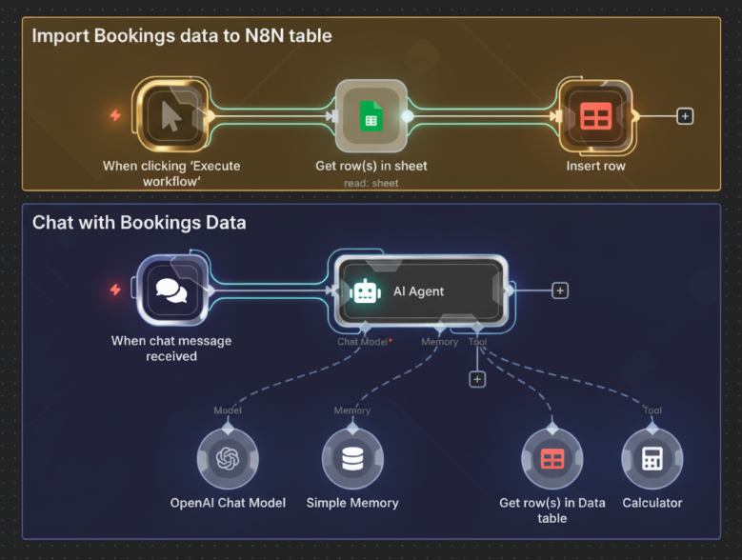
Task: Click the 'read: sheet' subtitle under Google Sheets node
Action: point(371,183)
